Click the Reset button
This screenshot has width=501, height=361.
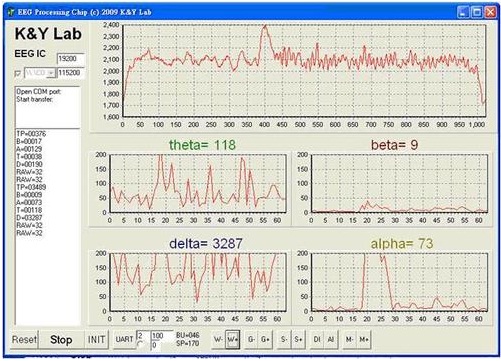pos(24,340)
